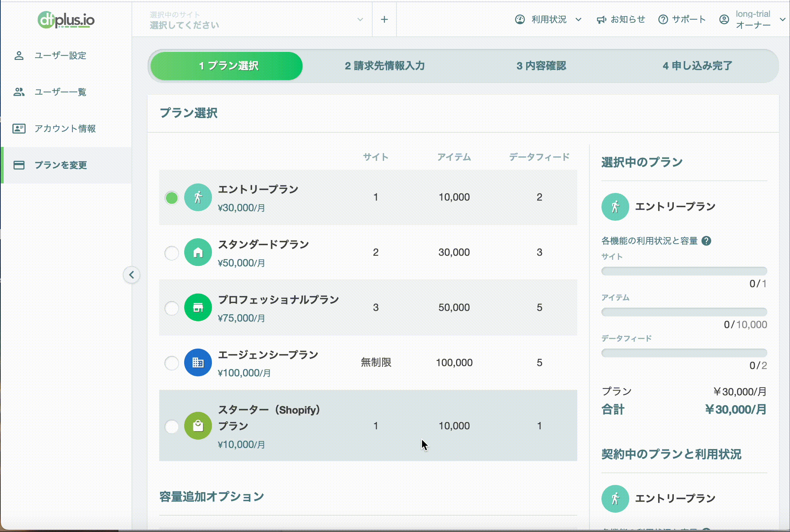The width and height of the screenshot is (790, 532).
Task: Click the announcements megaphone icon
Action: [601, 19]
